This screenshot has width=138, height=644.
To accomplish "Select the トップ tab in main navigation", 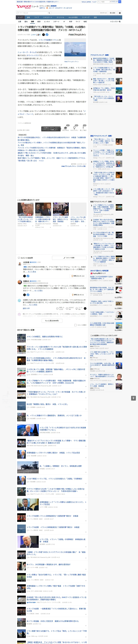I will 20,17.
